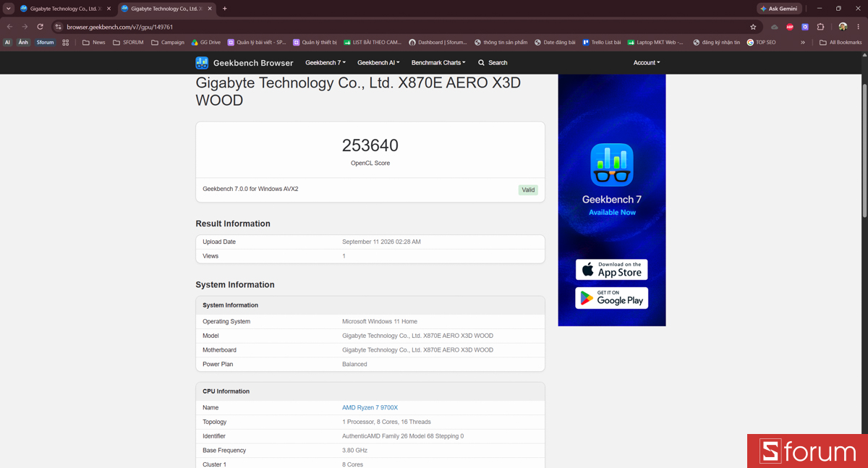The image size is (868, 468).
Task: Click the Geekbench 7 ad app icon
Action: (612, 165)
